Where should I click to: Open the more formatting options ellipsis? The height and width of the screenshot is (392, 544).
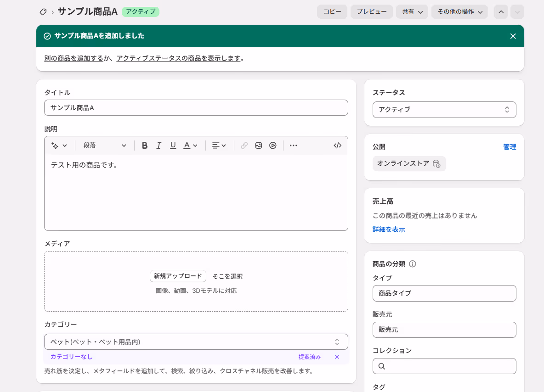point(294,146)
